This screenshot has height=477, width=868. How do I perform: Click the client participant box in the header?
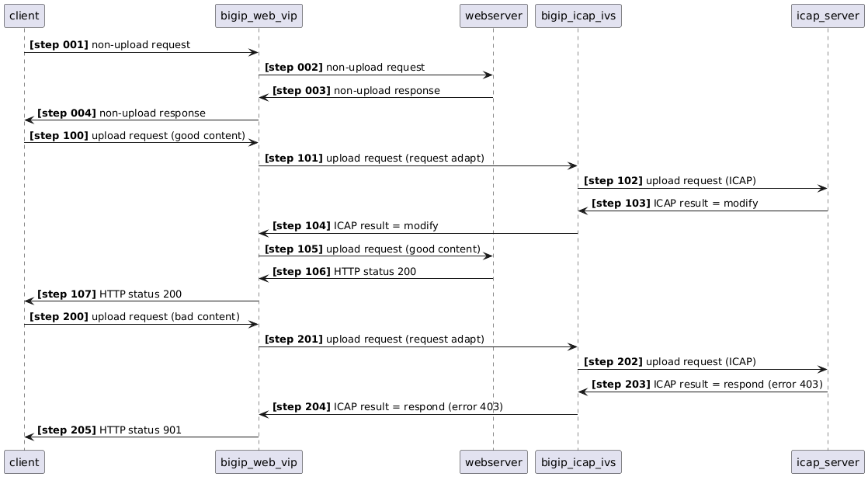[24, 15]
